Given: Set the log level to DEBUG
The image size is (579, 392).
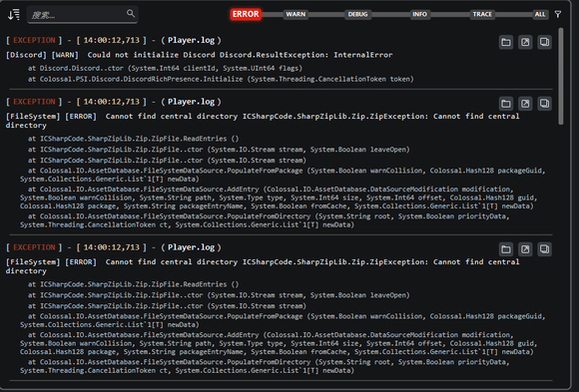Looking at the screenshot, I should [357, 14].
